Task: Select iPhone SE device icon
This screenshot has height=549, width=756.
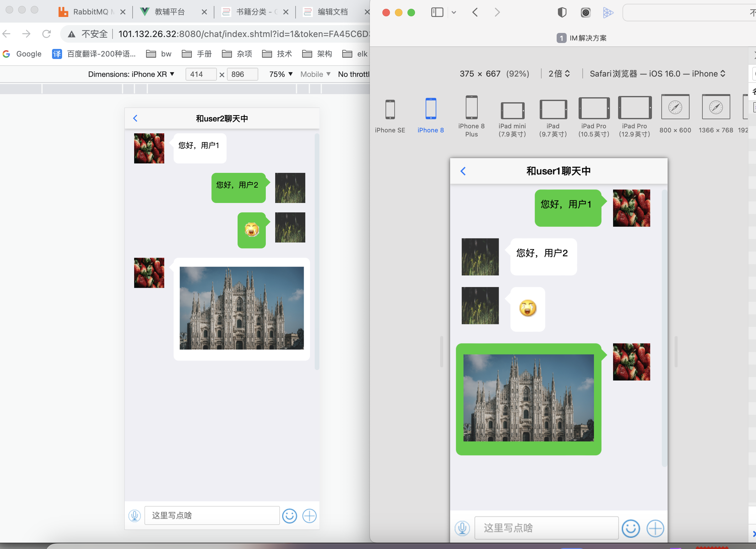Action: [390, 109]
